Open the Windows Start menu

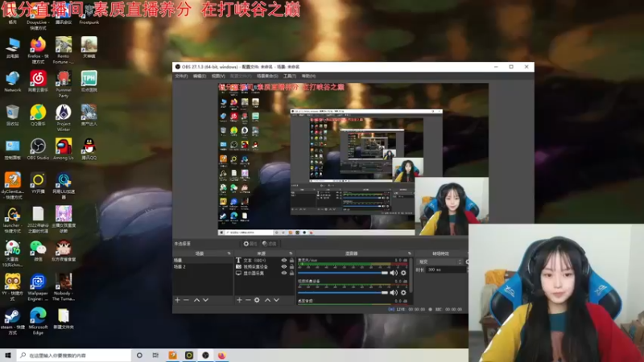point(7,356)
